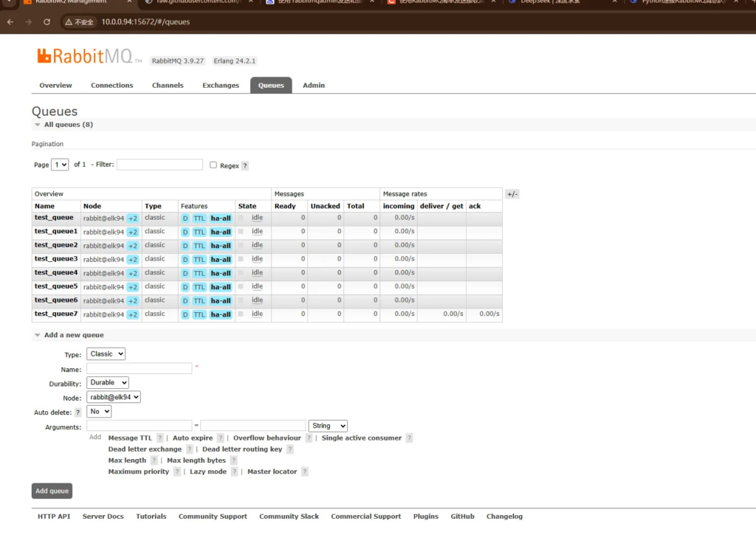Enable the Regex filter checkbox
The width and height of the screenshot is (756, 535).
pos(213,165)
